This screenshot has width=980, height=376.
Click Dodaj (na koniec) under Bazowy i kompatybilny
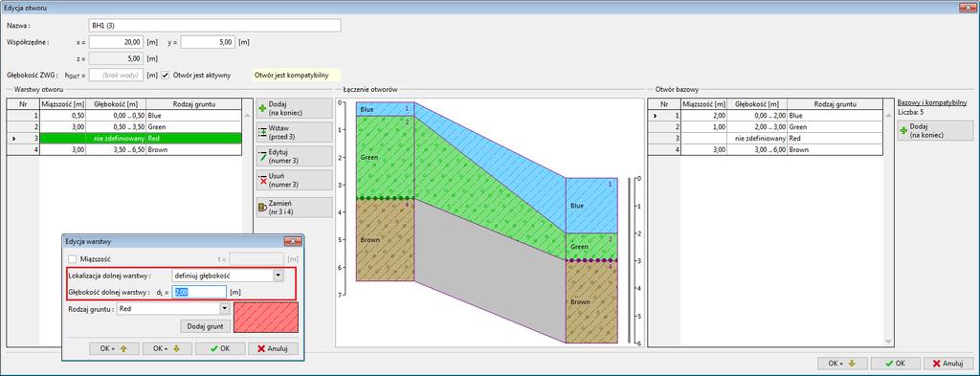tap(935, 130)
